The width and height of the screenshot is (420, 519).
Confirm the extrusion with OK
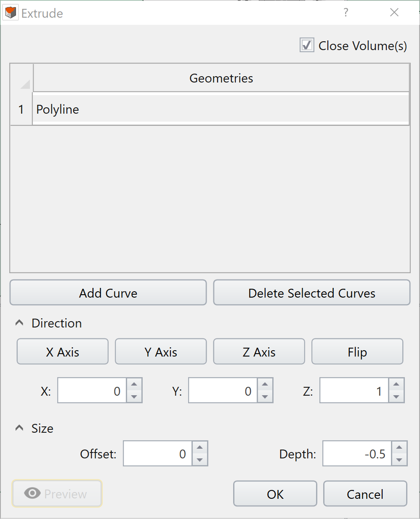pos(275,493)
